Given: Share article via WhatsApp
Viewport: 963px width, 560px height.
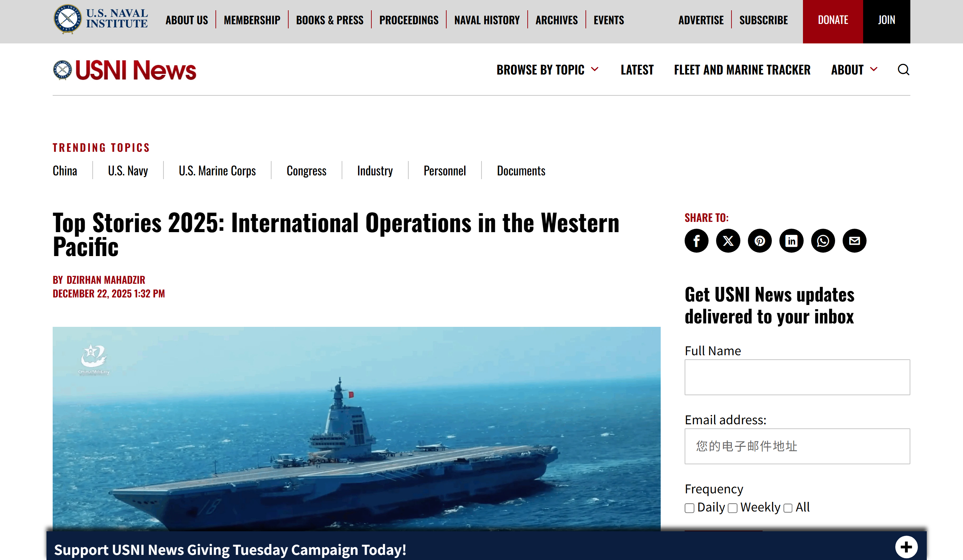Looking at the screenshot, I should coord(823,241).
